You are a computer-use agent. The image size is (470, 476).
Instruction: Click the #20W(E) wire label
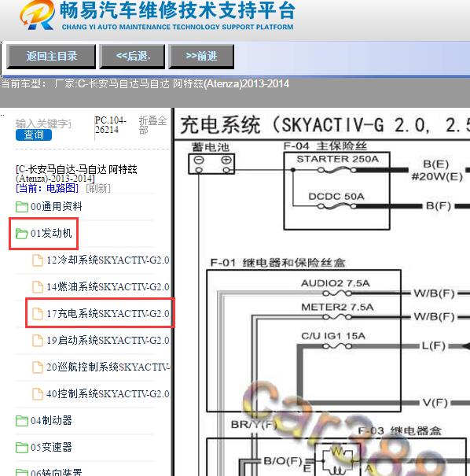click(437, 176)
